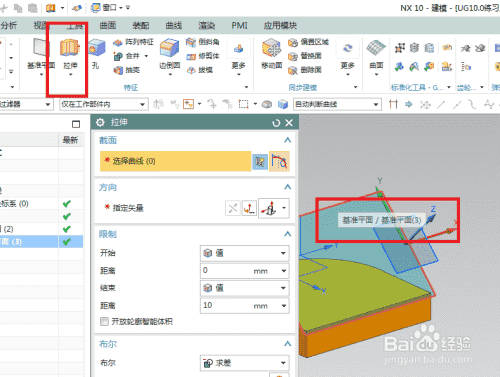The height and width of the screenshot is (377, 500).
Task: Click the green checkmark in the (2) row
Action: click(67, 229)
